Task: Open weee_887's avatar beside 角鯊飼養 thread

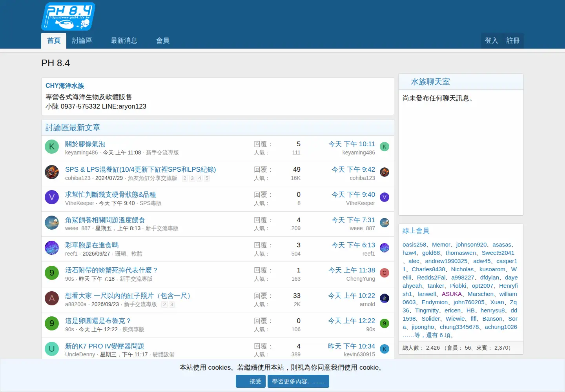Action: coord(52,223)
